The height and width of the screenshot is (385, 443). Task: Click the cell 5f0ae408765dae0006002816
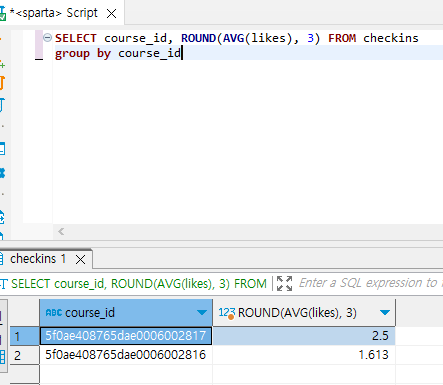(126, 355)
